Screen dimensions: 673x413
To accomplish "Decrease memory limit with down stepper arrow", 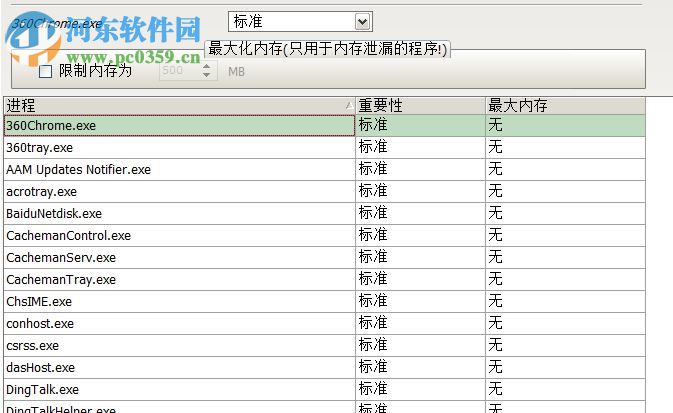I will pyautogui.click(x=207, y=75).
